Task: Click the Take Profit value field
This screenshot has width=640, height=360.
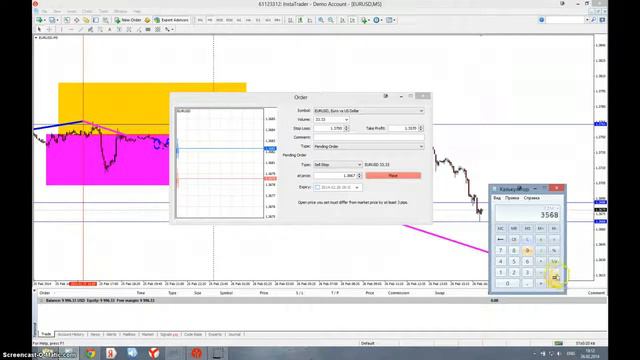Action: pyautogui.click(x=403, y=128)
